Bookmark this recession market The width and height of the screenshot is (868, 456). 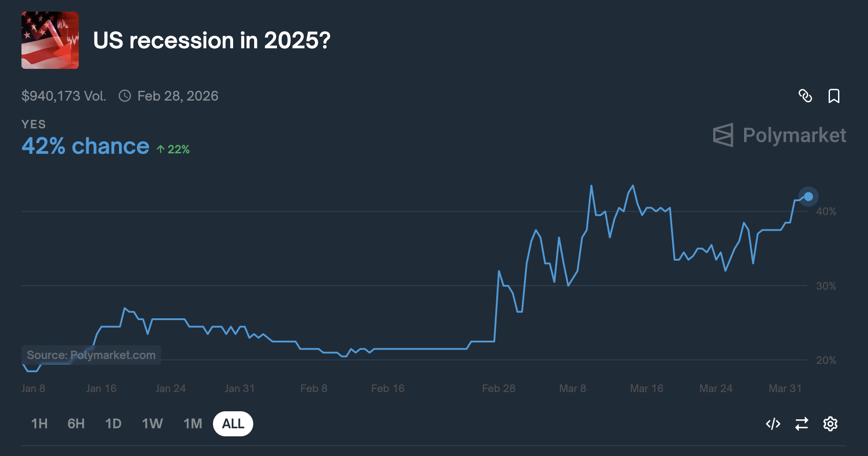coord(834,96)
